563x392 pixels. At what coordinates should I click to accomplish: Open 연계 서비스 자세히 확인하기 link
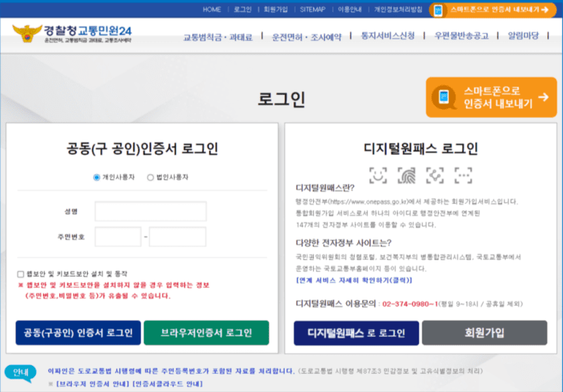tap(354, 280)
